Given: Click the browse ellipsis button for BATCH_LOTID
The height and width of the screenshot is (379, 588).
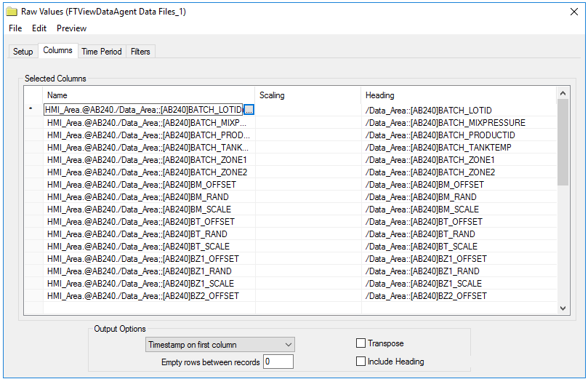Looking at the screenshot, I should [x=249, y=110].
